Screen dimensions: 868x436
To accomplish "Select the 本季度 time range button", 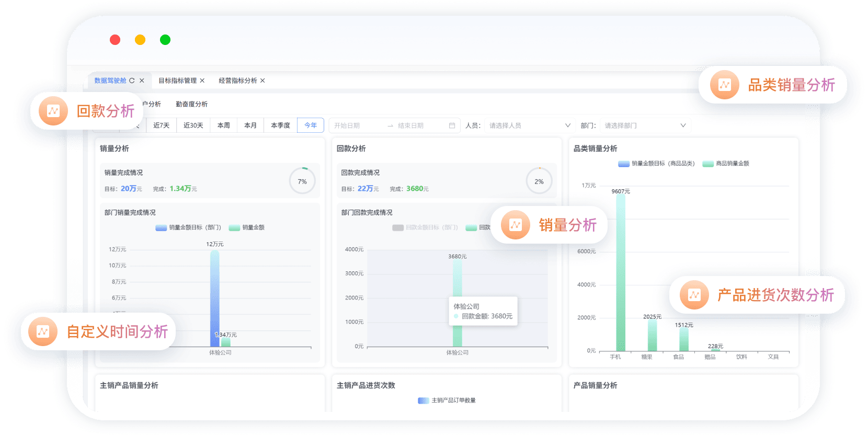I will point(280,125).
